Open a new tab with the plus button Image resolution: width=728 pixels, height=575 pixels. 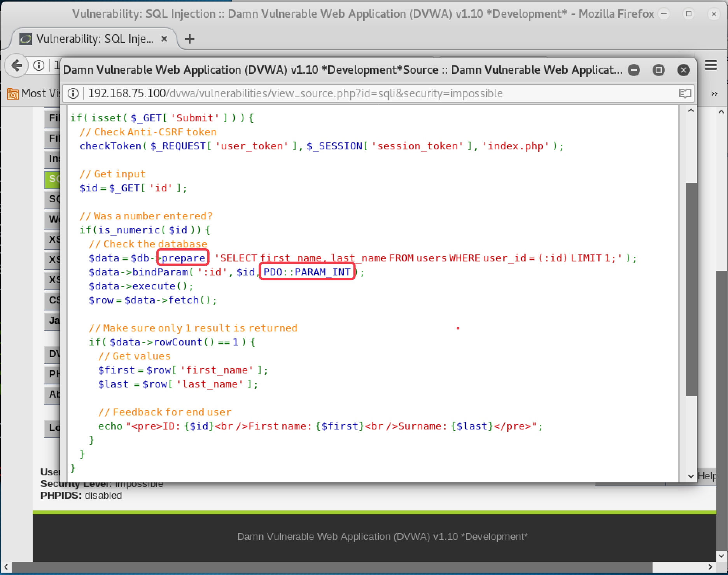coord(190,39)
